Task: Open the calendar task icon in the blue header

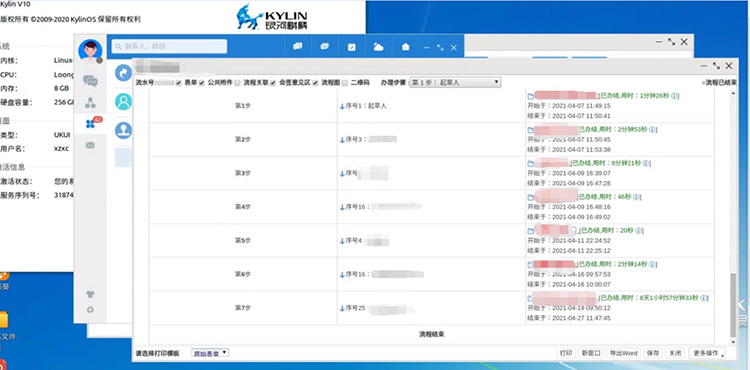Action: pyautogui.click(x=352, y=47)
